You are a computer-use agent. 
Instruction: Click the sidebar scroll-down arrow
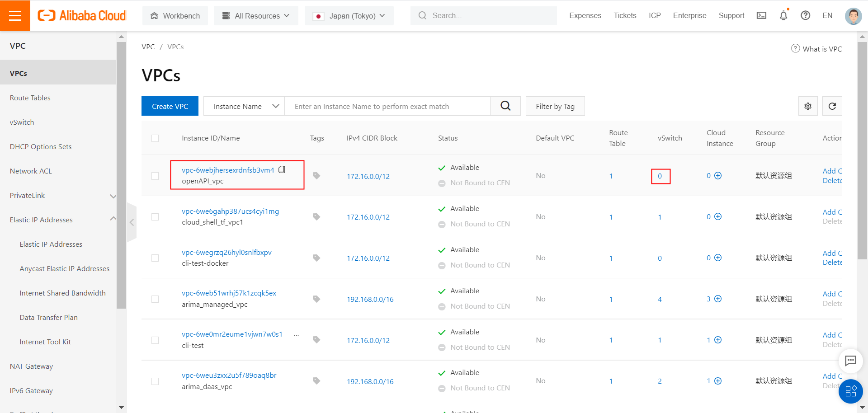pyautogui.click(x=121, y=407)
